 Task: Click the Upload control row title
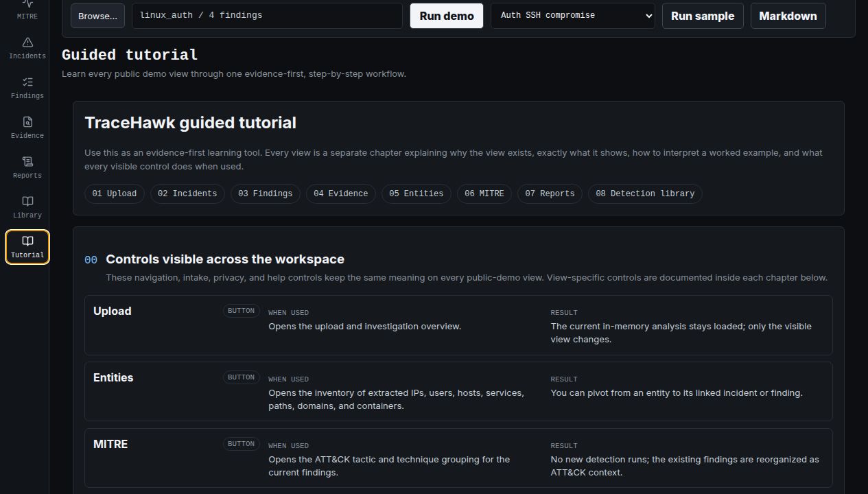click(113, 311)
